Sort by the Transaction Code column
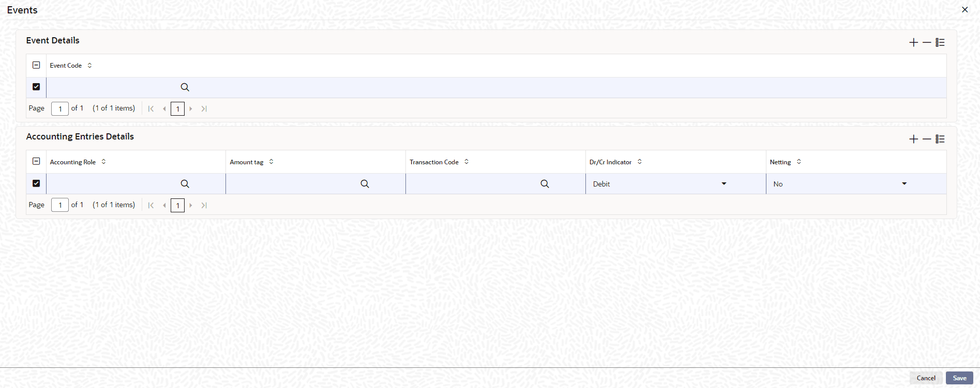The image size is (980, 388). [466, 162]
